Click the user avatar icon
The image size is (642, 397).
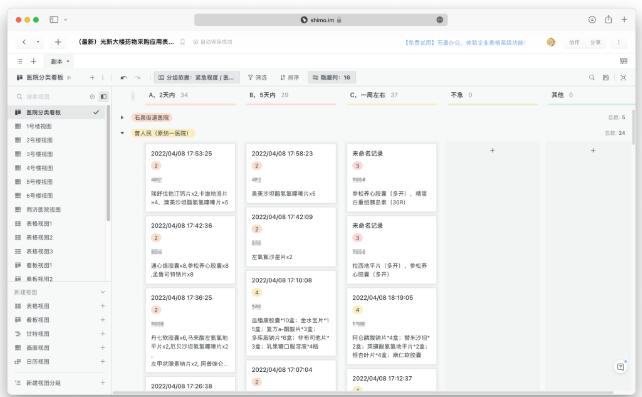551,42
